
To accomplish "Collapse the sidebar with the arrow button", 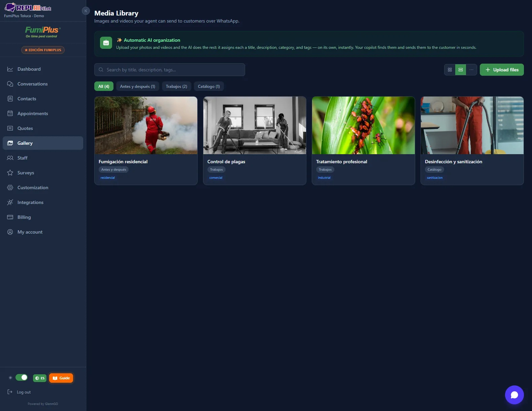I will 86,11.
